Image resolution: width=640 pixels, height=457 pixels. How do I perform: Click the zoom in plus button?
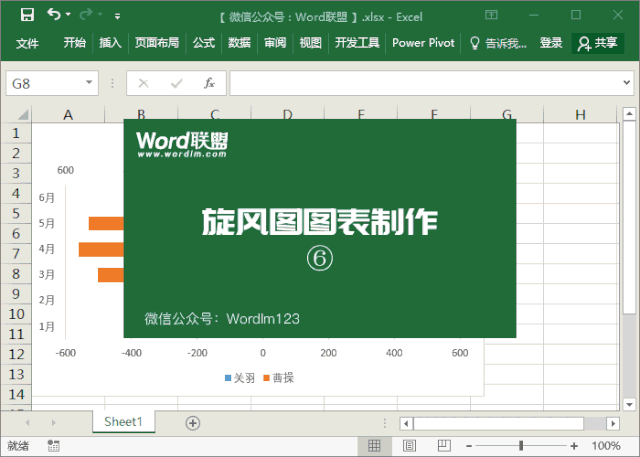[574, 446]
